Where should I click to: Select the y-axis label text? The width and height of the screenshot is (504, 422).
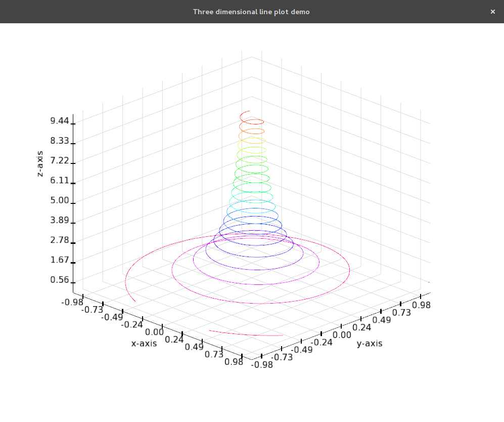coord(369,344)
